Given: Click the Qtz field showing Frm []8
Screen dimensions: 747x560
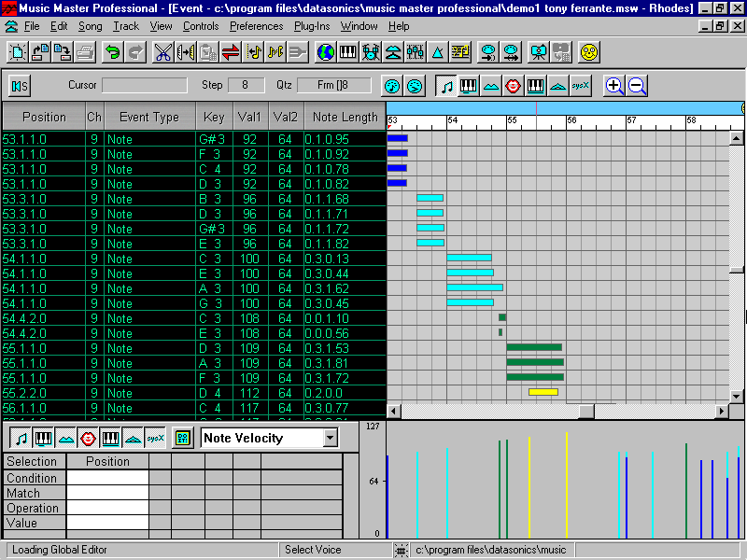Looking at the screenshot, I should tap(333, 85).
